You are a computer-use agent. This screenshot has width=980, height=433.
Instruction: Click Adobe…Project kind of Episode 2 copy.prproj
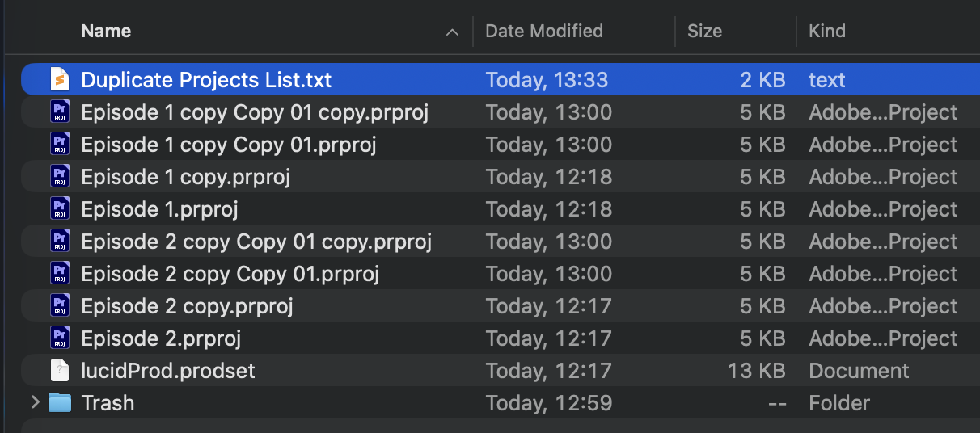[883, 306]
